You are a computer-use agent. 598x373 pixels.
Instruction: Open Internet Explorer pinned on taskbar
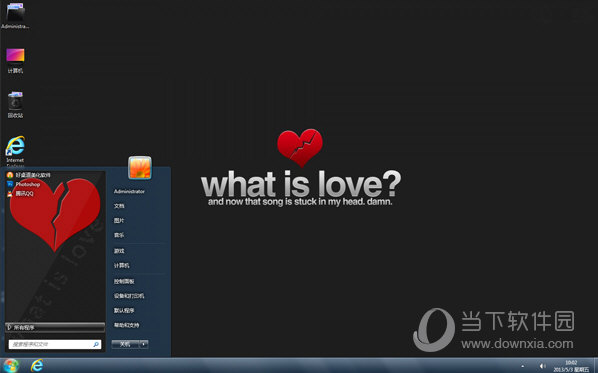point(37,365)
